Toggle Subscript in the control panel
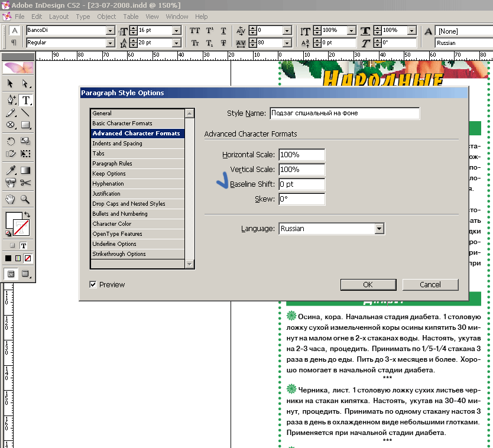 coord(209,43)
